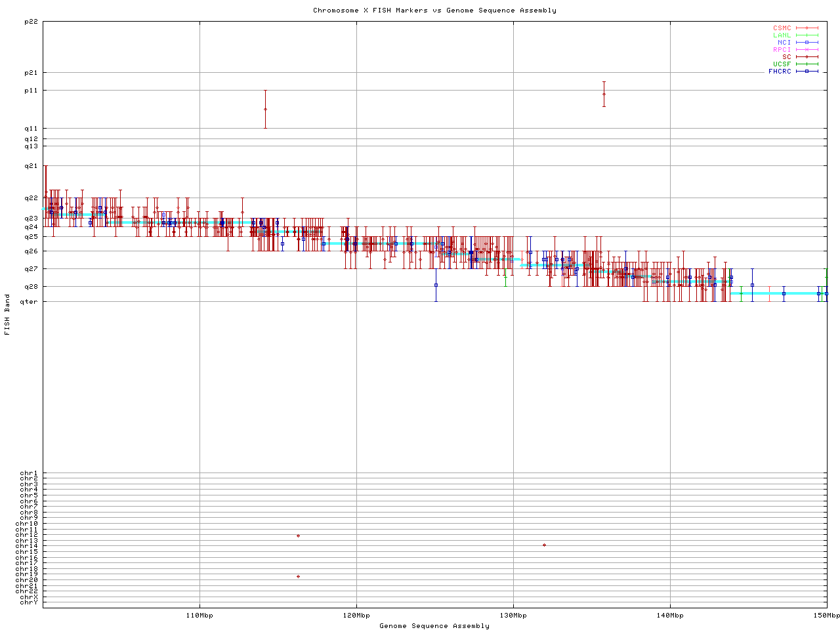The width and height of the screenshot is (840, 630).
Task: Click the 110Mbp x-axis tick label
Action: [x=199, y=616]
